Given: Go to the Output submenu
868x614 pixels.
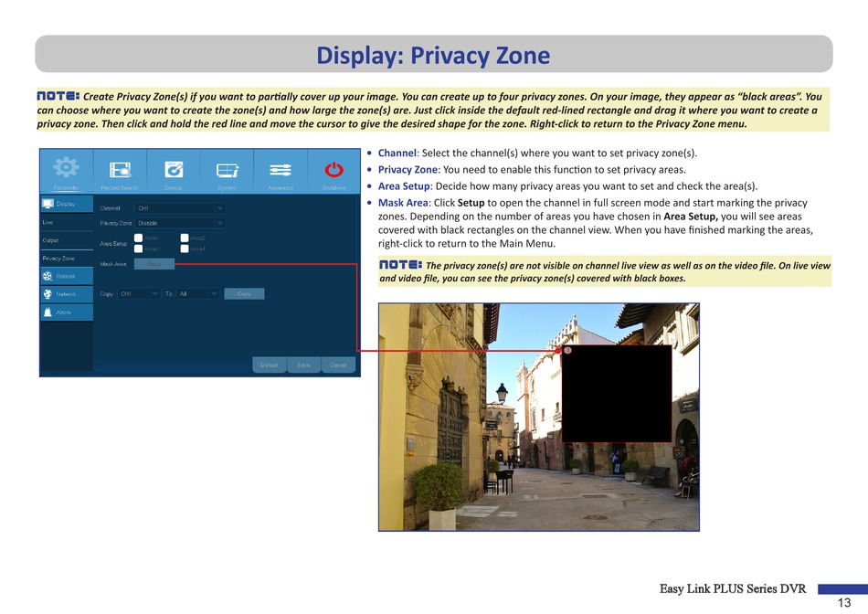Looking at the screenshot, I should [x=67, y=240].
